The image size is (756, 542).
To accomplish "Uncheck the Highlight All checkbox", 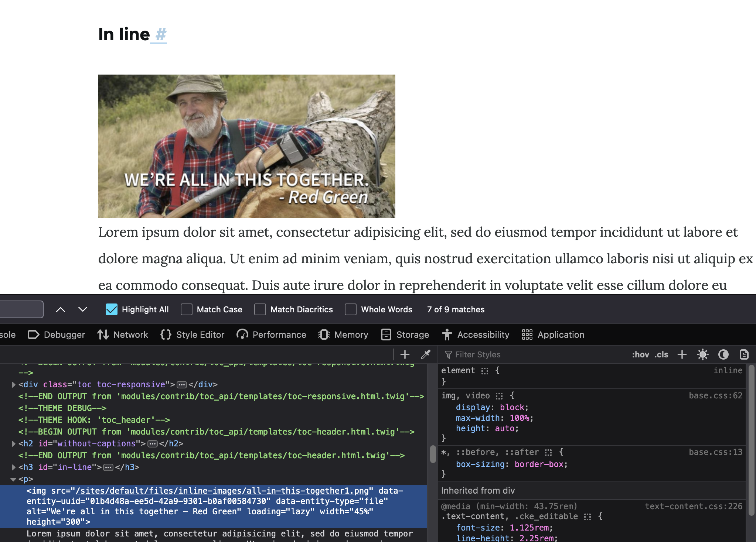I will [112, 309].
